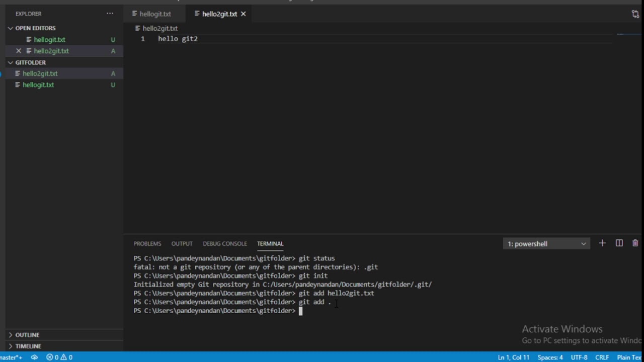Click the 'A' badge on hello2git.txt in GITFOLDER
Viewport: 644px width, 362px height.
tap(113, 73)
